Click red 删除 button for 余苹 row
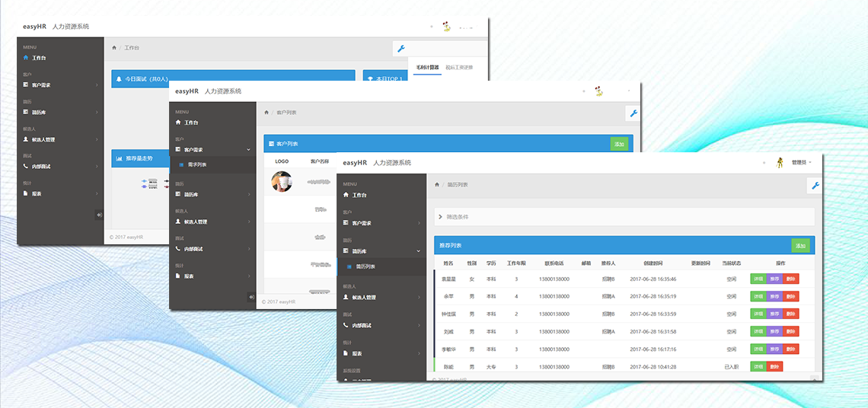Image resolution: width=868 pixels, height=408 pixels. 791,296
